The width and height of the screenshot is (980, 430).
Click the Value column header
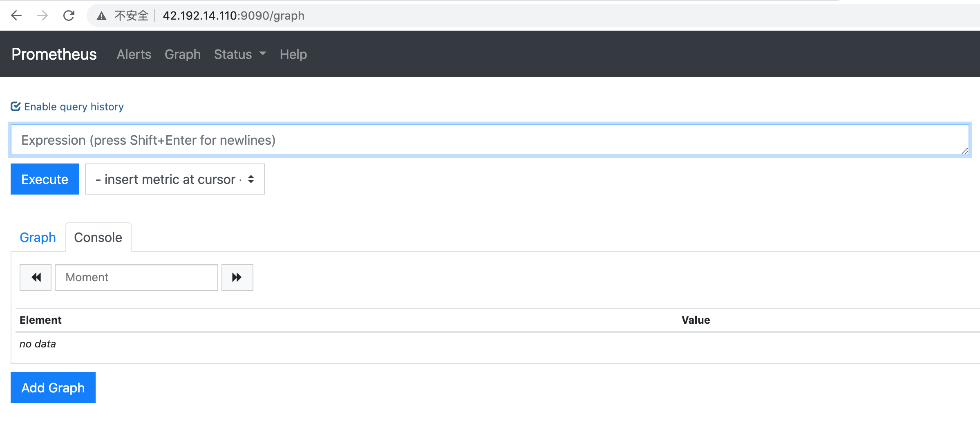pos(696,320)
